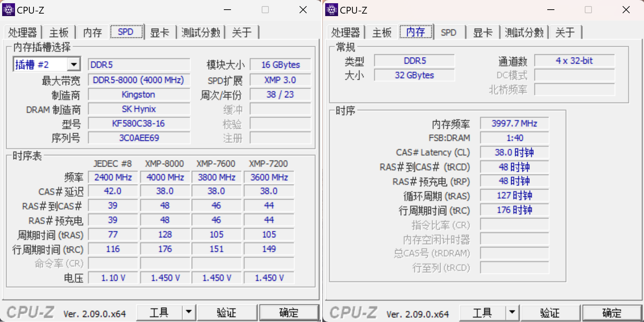Click the 3997.7 MHz memory frequency value
This screenshot has height=322, width=644.
click(x=514, y=123)
